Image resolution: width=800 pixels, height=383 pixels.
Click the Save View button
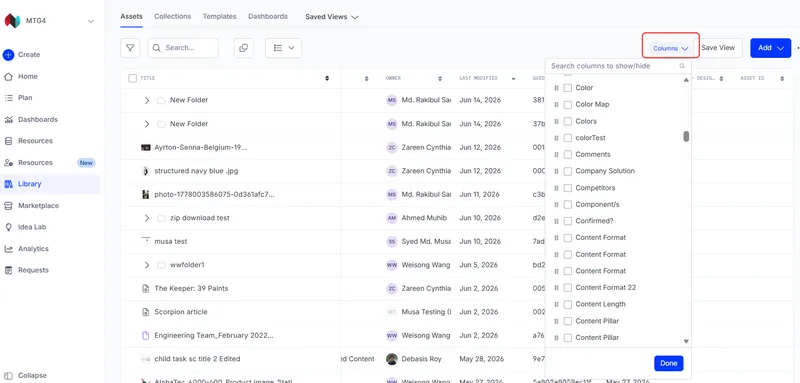[x=718, y=48]
